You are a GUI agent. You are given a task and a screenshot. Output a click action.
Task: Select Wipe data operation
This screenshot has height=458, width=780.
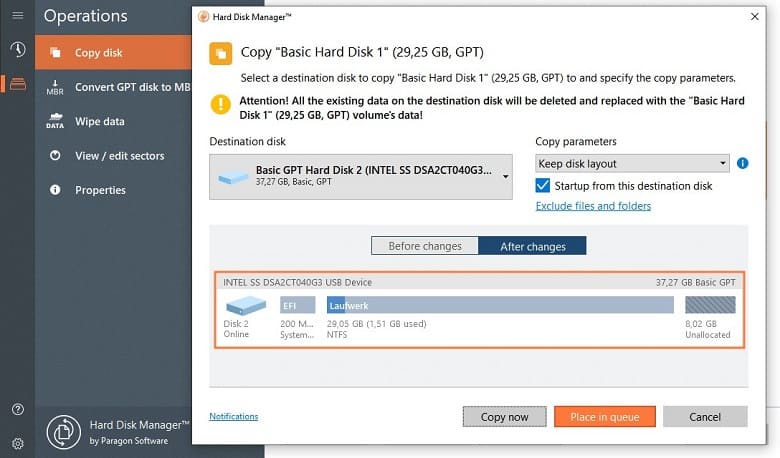(113, 121)
